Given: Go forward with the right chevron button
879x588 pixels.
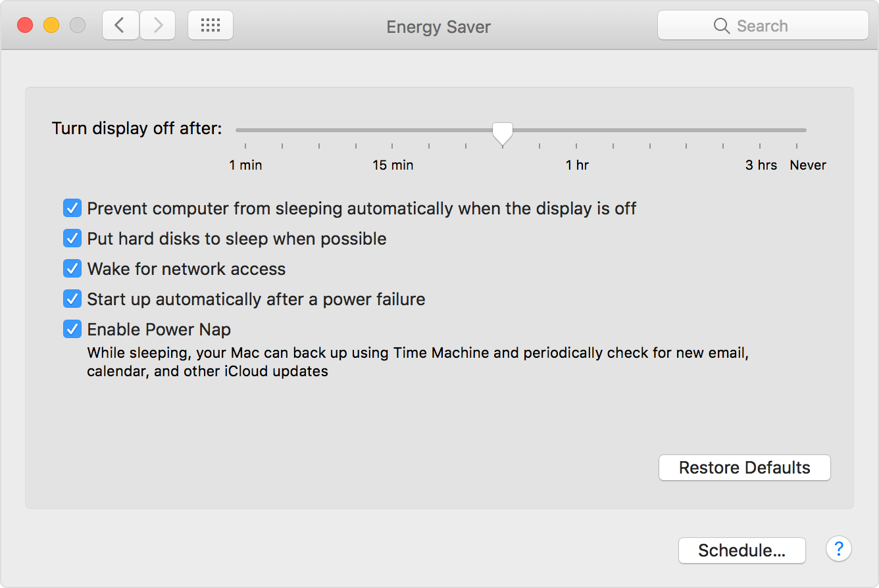Looking at the screenshot, I should (158, 26).
